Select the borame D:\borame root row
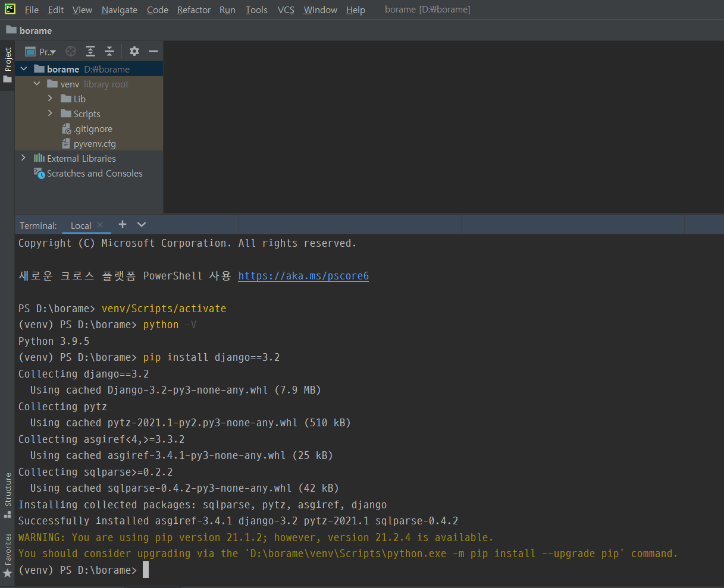724x588 pixels. point(89,69)
